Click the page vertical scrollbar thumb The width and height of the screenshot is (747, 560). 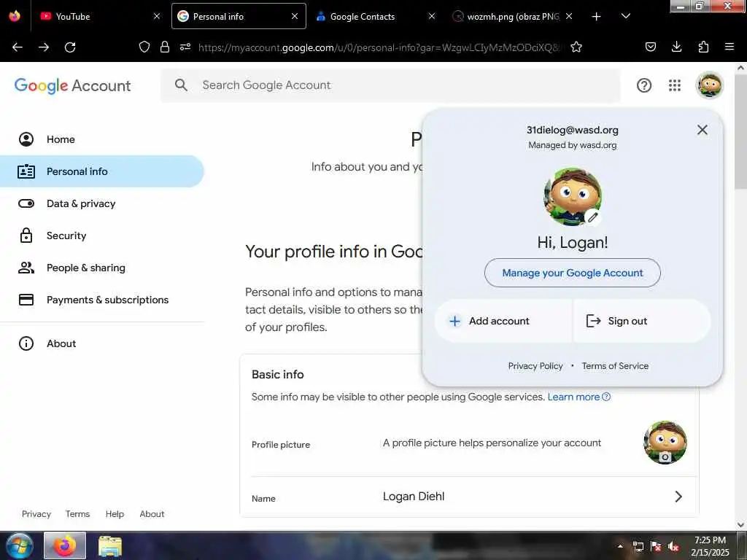[x=741, y=133]
